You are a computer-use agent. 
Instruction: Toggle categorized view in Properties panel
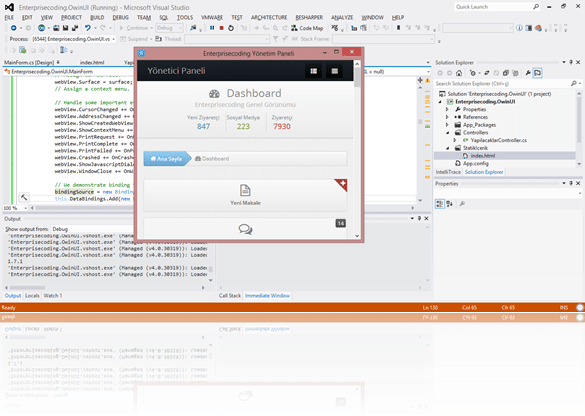tap(440, 204)
